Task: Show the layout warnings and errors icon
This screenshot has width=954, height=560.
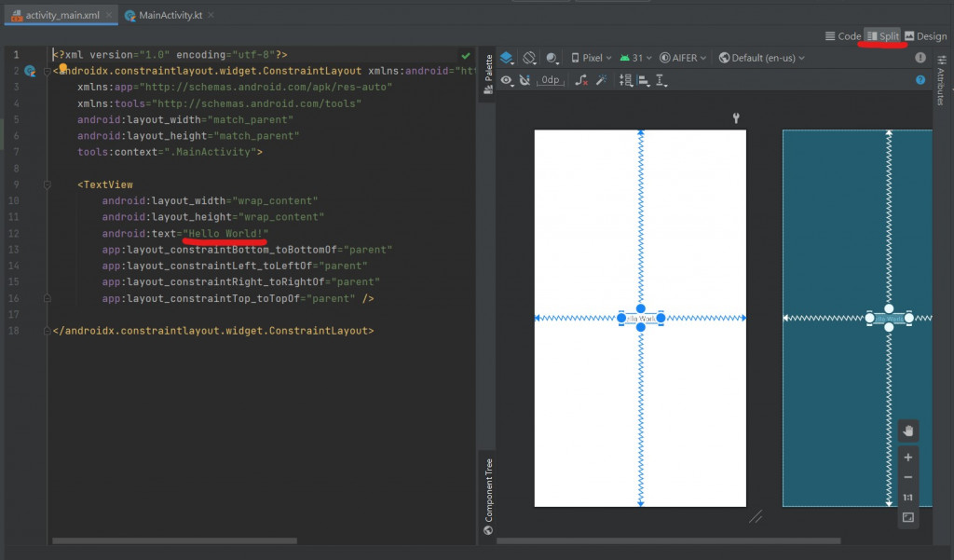Action: pyautogui.click(x=920, y=57)
